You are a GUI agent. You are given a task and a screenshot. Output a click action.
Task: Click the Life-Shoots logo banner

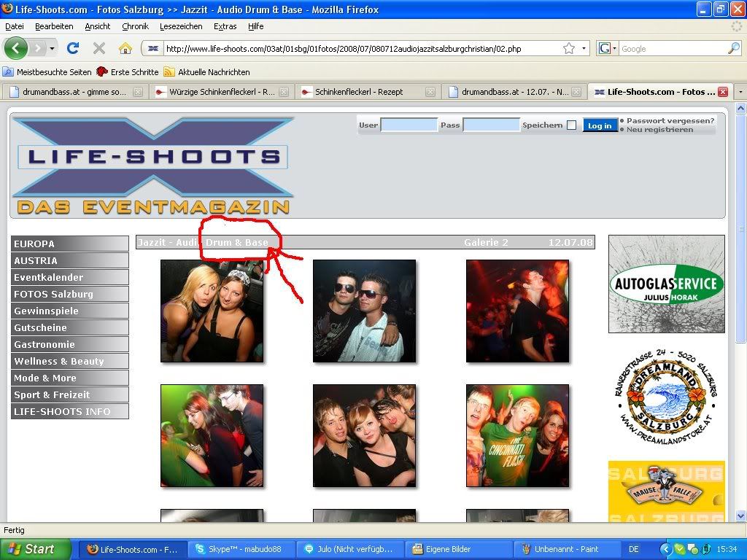point(152,166)
